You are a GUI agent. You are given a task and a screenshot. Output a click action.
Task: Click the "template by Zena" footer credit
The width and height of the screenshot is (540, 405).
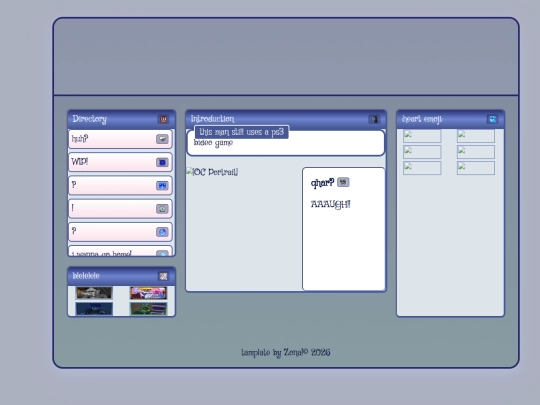[x=285, y=353]
